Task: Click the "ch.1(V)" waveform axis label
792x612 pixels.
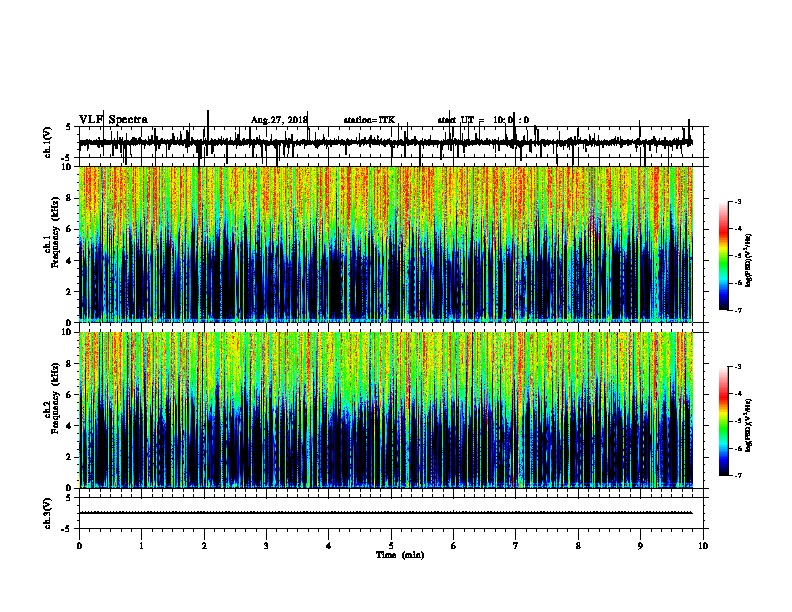Action: click(x=48, y=142)
